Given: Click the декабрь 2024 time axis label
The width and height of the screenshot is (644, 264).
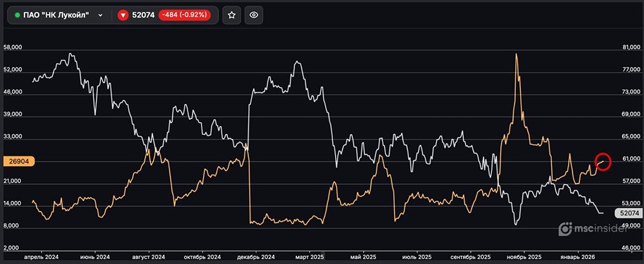Looking at the screenshot, I should click(256, 257).
